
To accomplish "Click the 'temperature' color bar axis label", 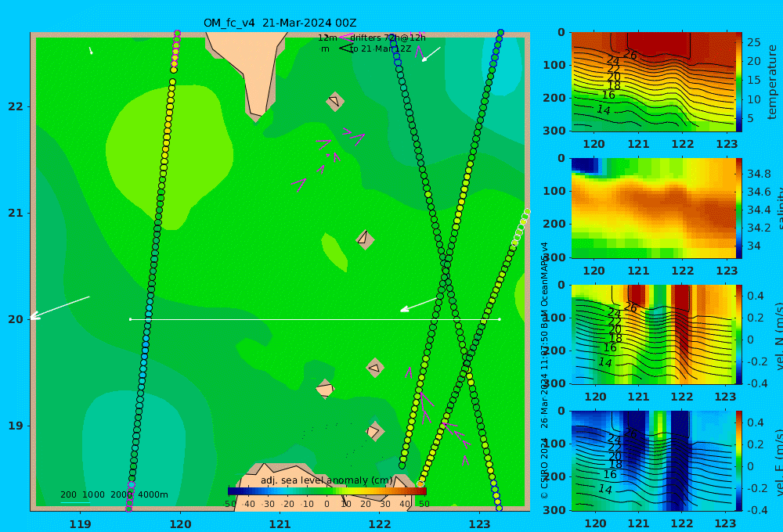I will pyautogui.click(x=772, y=82).
